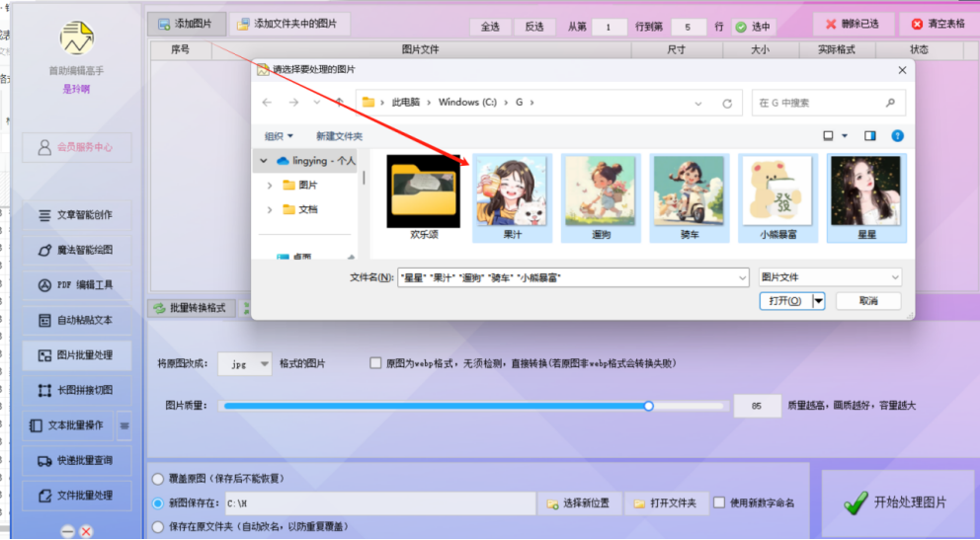Click the app logo avatar
The image size is (980, 540).
pyautogui.click(x=77, y=38)
